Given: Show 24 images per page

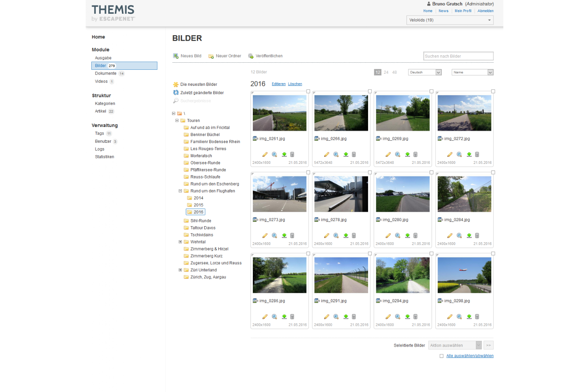Looking at the screenshot, I should click(x=386, y=73).
